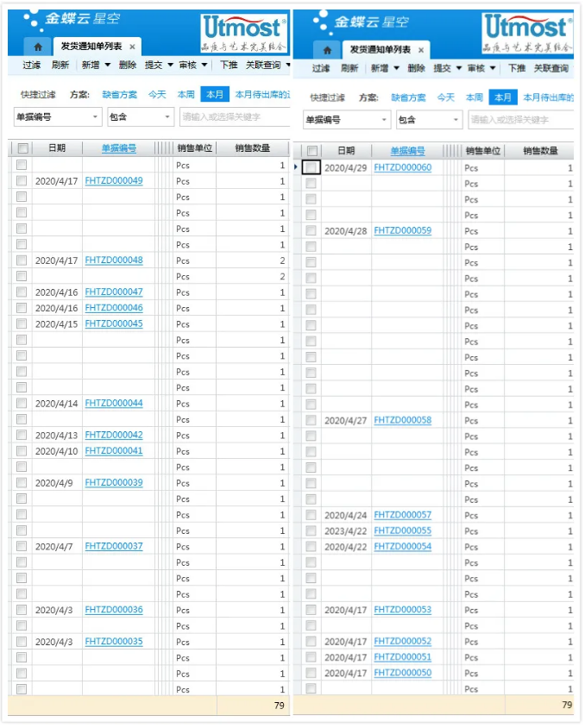Check the row of FHTZD000060

311,167
